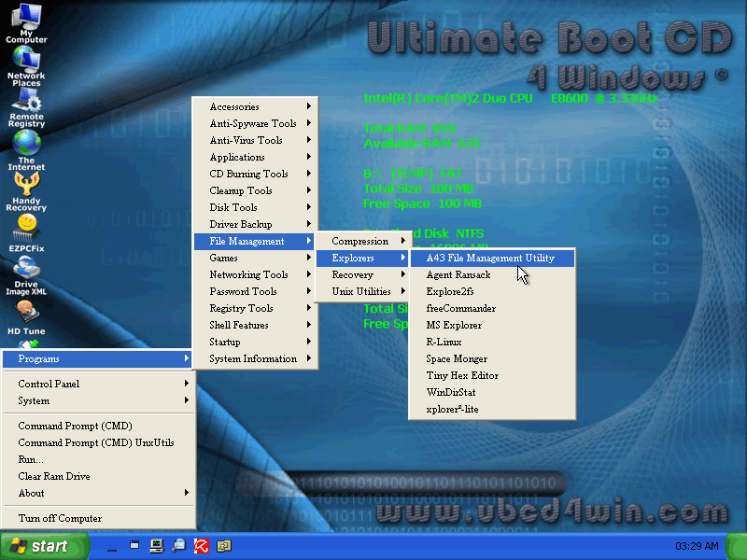
Task: Launch the Handy Recovery desktop icon
Action: [x=26, y=192]
